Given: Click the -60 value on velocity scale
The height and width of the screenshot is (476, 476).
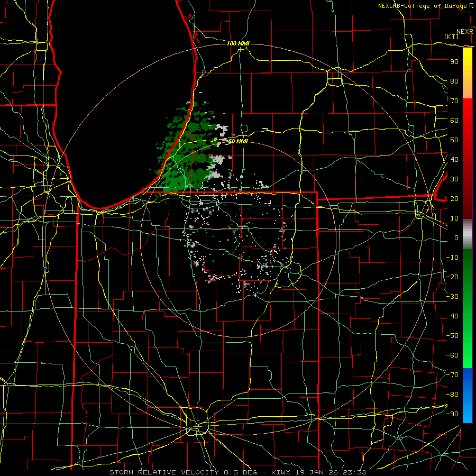Looking at the screenshot, I should click(x=452, y=355).
